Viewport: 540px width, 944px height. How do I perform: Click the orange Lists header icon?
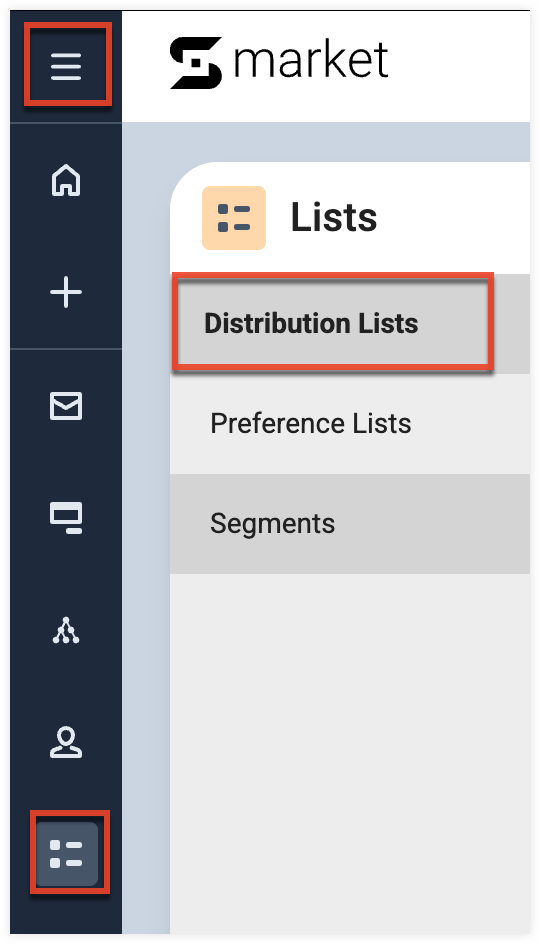pyautogui.click(x=234, y=217)
